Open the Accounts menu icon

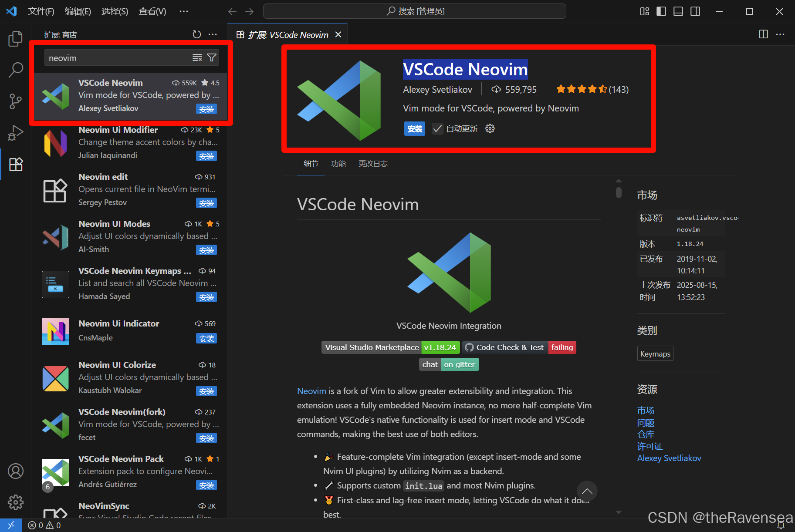[x=16, y=471]
